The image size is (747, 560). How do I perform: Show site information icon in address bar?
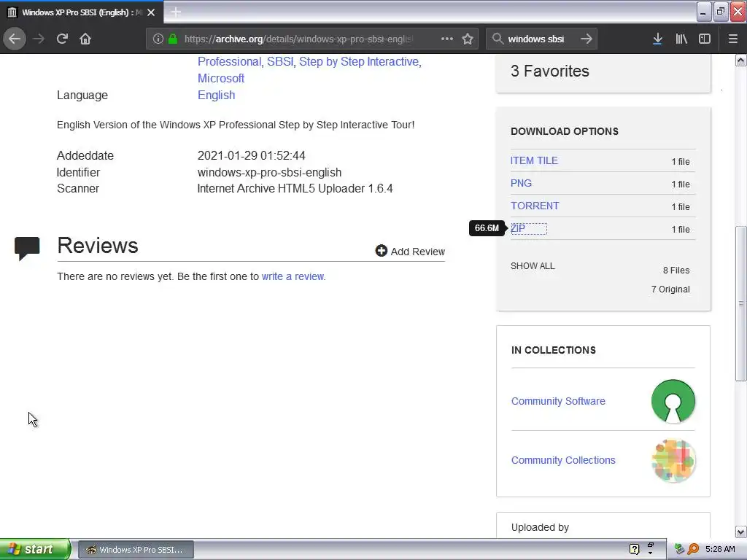click(x=158, y=39)
